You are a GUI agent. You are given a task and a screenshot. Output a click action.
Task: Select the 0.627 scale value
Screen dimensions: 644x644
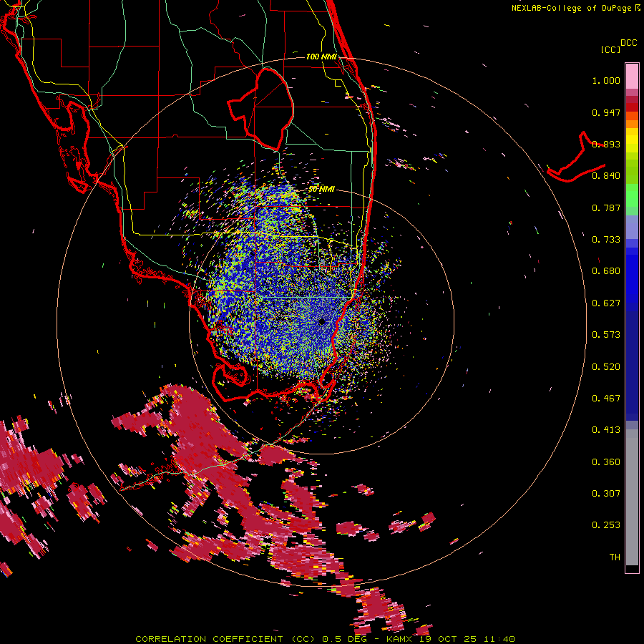[606, 303]
